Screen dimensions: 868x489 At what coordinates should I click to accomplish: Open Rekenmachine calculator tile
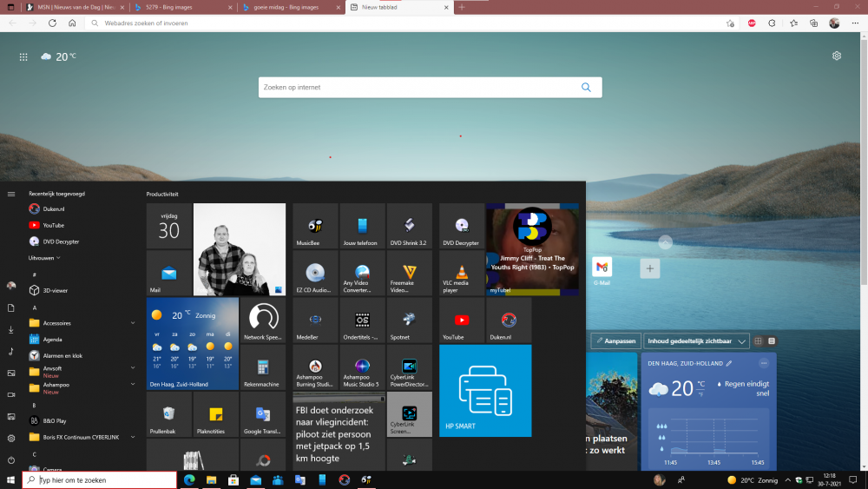pos(262,367)
